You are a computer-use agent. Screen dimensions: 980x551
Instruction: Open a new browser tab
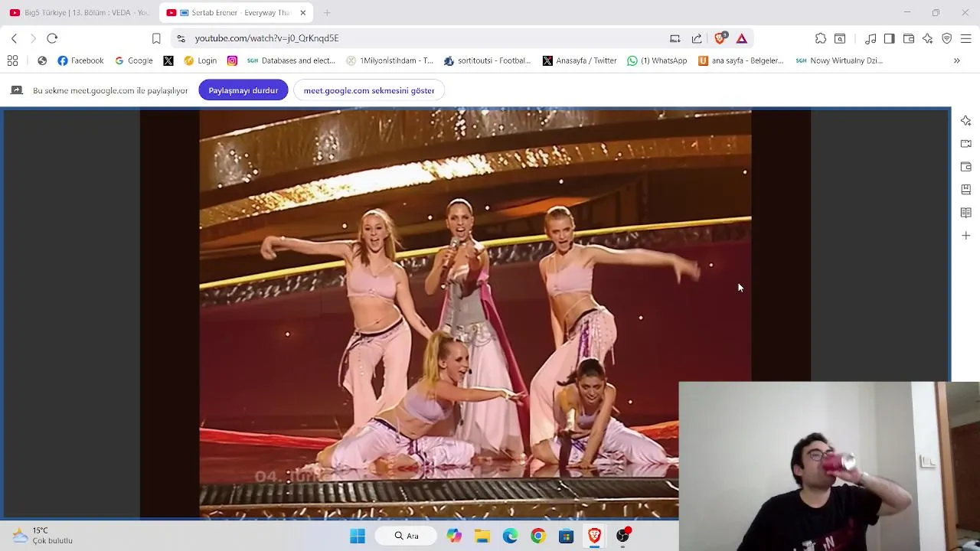(x=327, y=12)
